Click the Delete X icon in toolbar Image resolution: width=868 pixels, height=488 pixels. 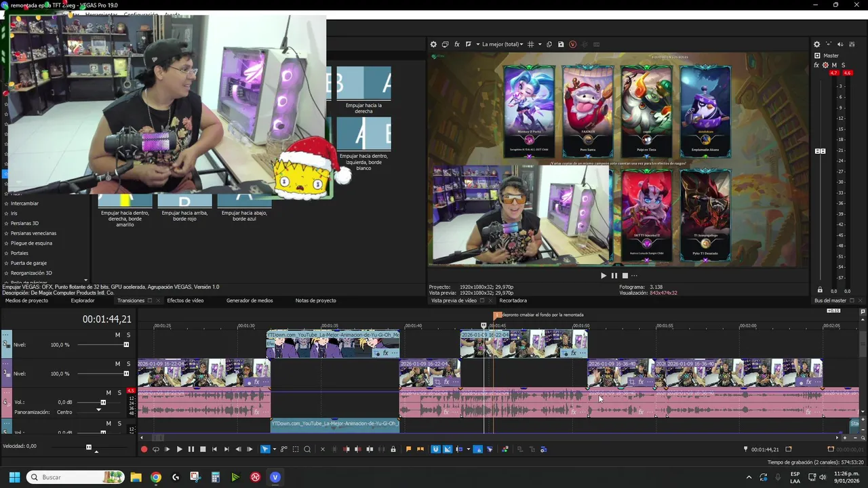pyautogui.click(x=323, y=449)
